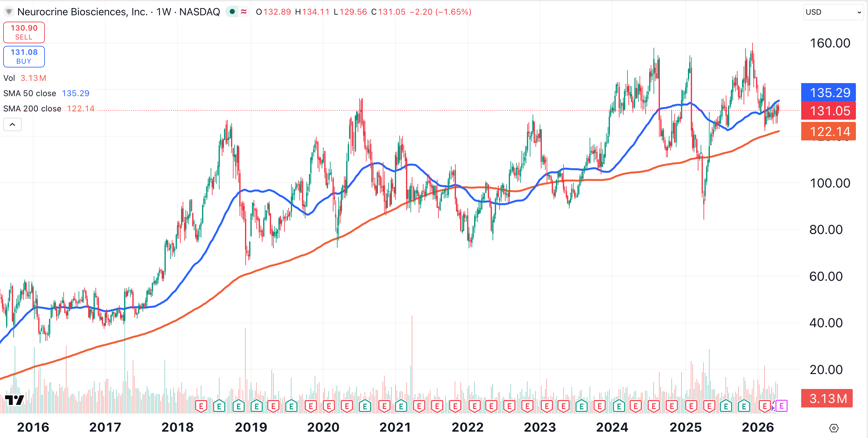Click the red earnings marker just before the purple one
The height and width of the screenshot is (438, 868).
point(765,406)
